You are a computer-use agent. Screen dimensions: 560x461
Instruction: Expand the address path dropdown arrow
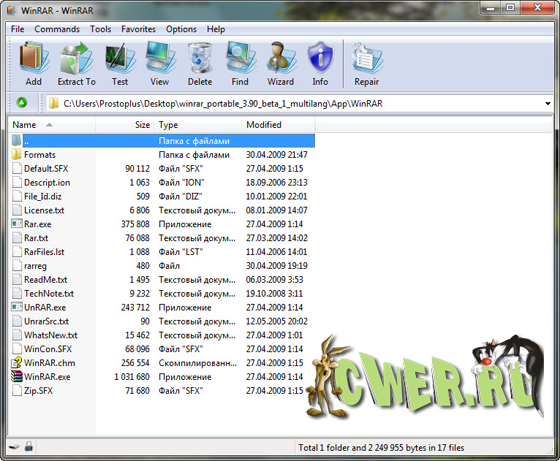click(548, 104)
